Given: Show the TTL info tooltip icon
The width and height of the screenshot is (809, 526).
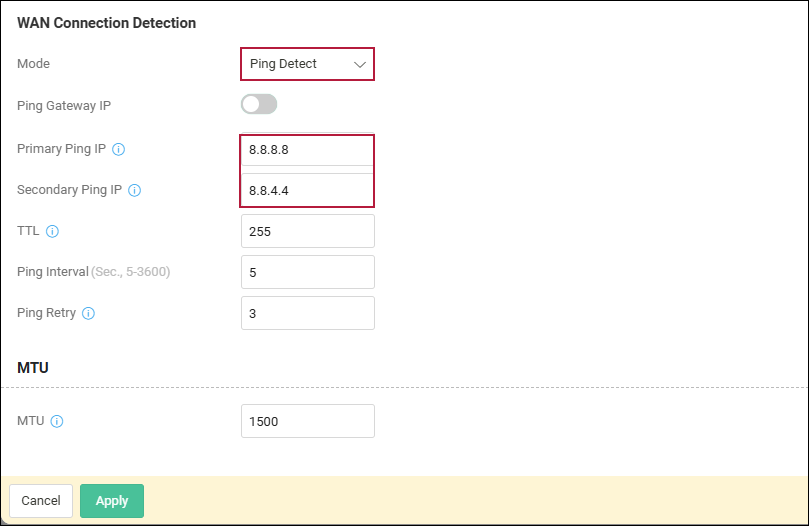Looking at the screenshot, I should coord(52,231).
